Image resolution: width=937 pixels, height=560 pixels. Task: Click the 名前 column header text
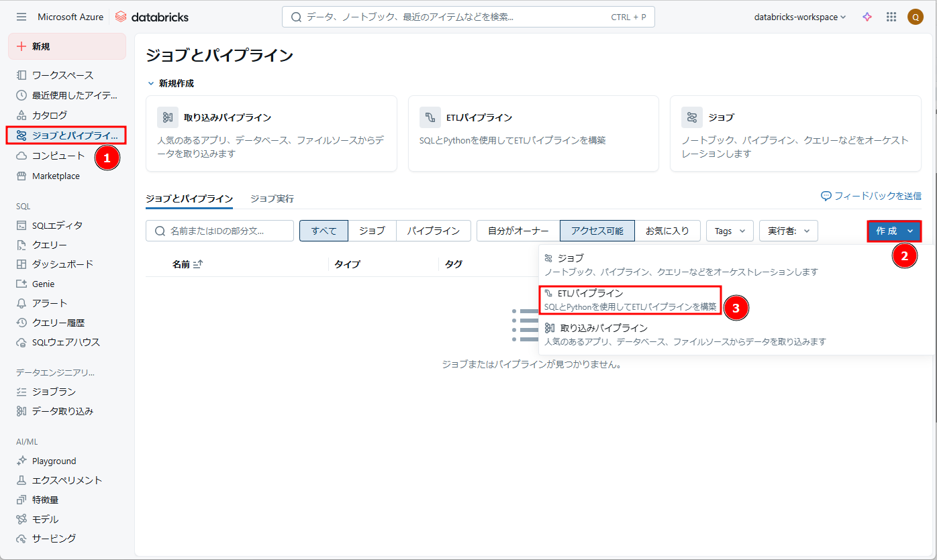pyautogui.click(x=181, y=264)
